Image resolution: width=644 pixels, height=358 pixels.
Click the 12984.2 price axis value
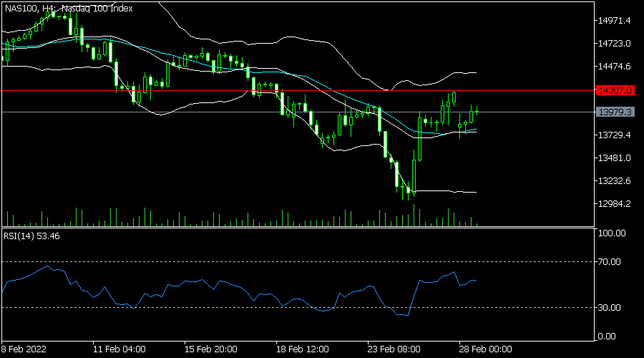point(614,203)
